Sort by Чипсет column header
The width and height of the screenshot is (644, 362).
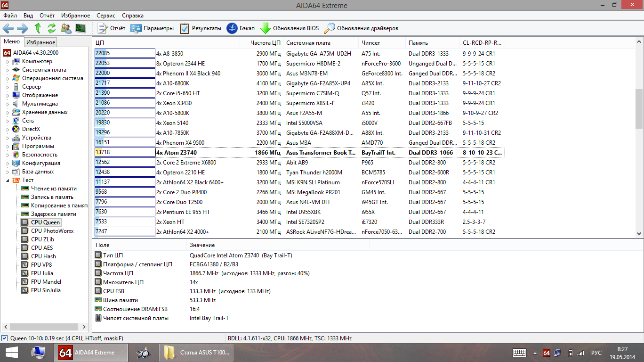[x=382, y=43]
